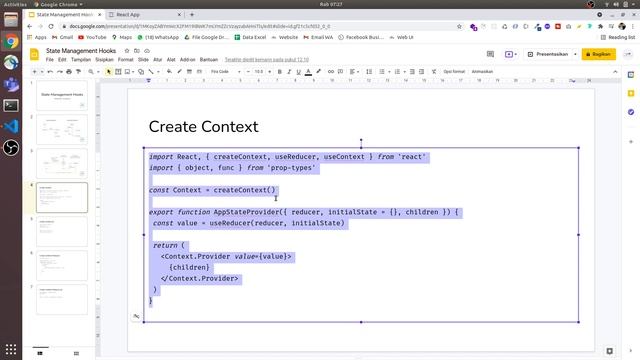Click the Presentasikan button
Screen dimensions: 640x360
pyautogui.click(x=548, y=54)
